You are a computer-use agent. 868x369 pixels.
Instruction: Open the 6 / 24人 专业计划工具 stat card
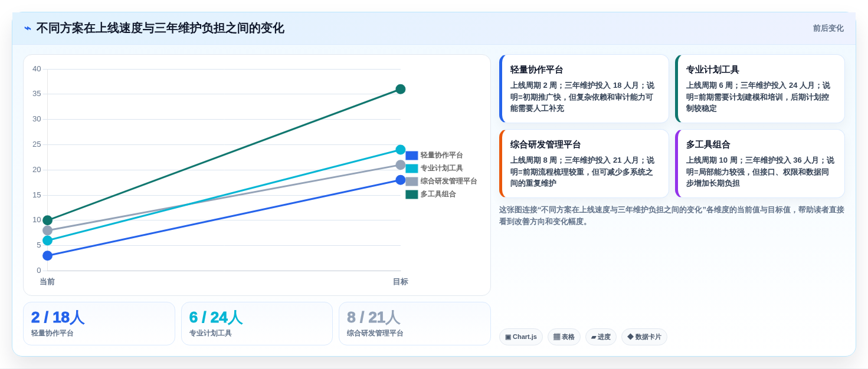click(257, 324)
